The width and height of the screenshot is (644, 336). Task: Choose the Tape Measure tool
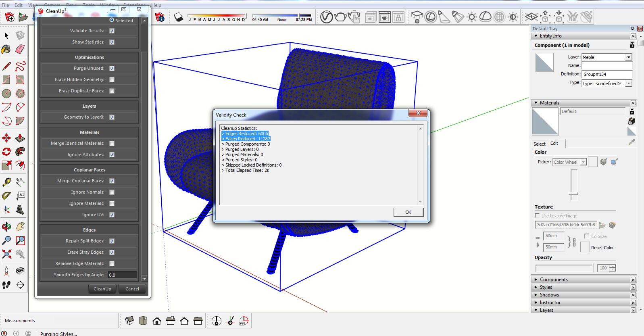tap(6, 182)
